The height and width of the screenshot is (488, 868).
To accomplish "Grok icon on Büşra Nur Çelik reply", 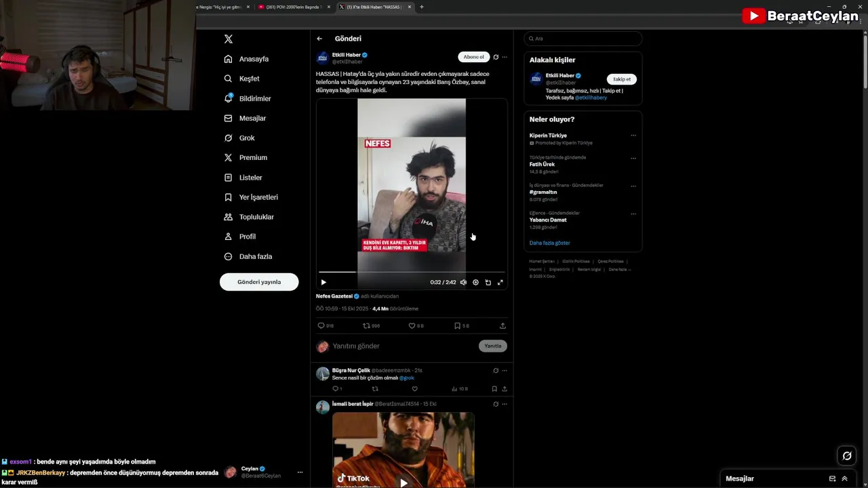I will click(496, 371).
